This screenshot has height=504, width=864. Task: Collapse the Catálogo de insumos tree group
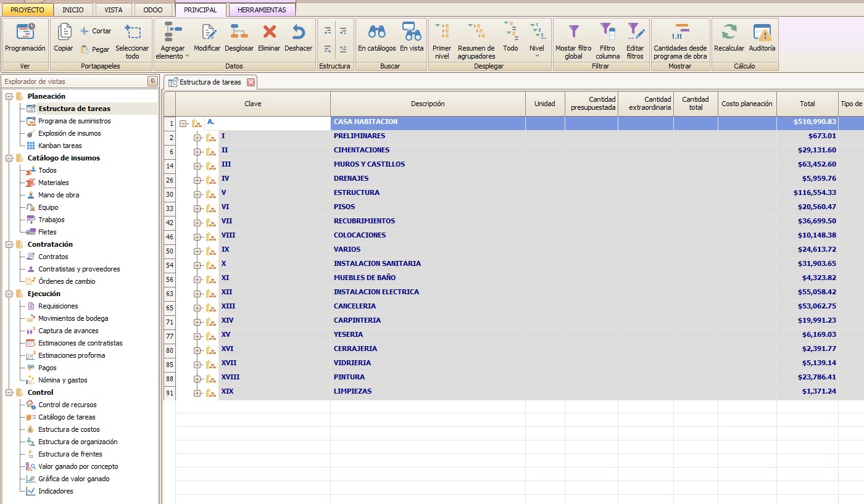[9, 158]
